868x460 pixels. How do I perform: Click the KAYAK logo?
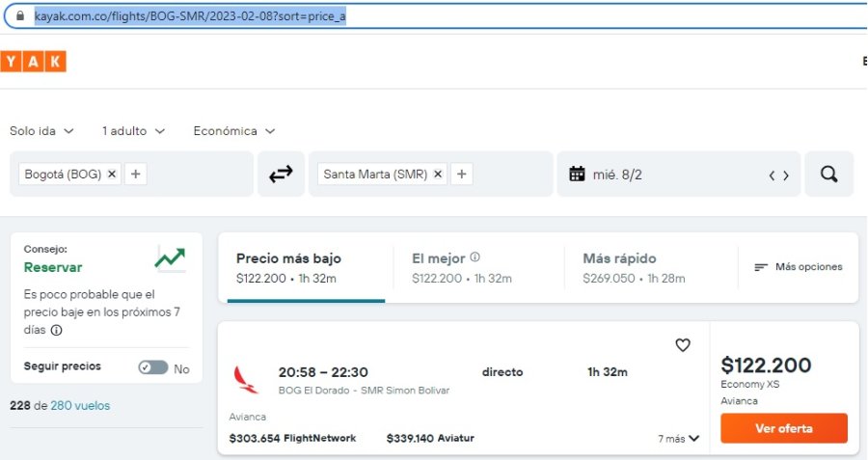click(33, 62)
